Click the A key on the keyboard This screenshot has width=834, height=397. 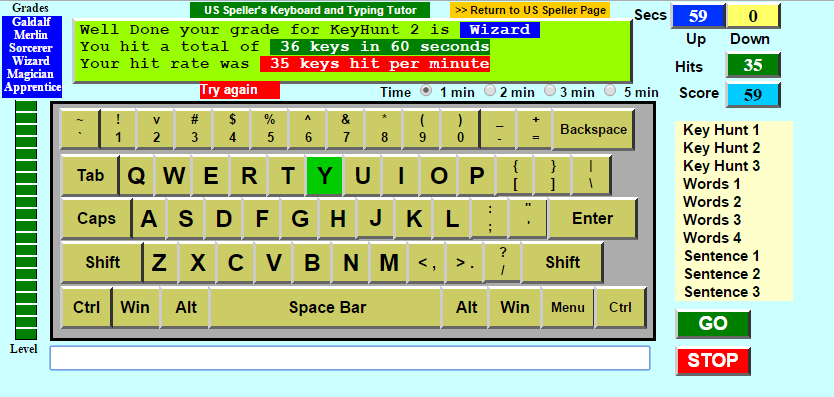click(x=149, y=219)
